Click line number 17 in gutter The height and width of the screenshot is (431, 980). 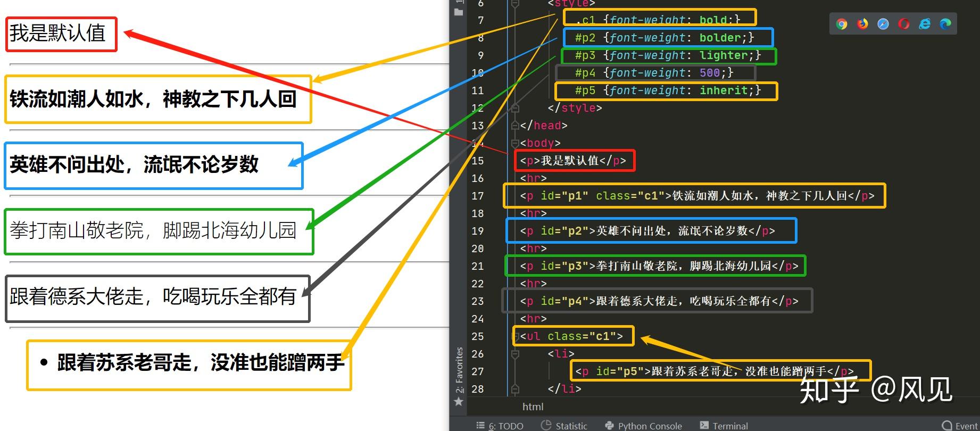478,196
